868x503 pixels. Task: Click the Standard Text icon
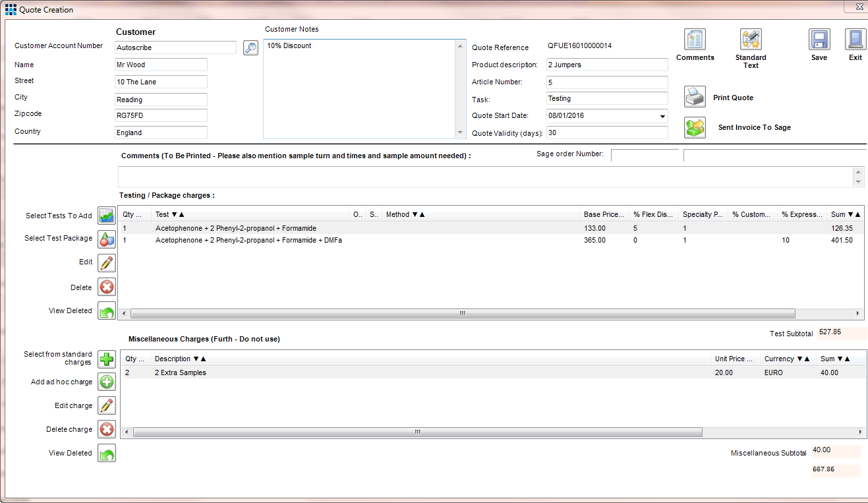[751, 39]
